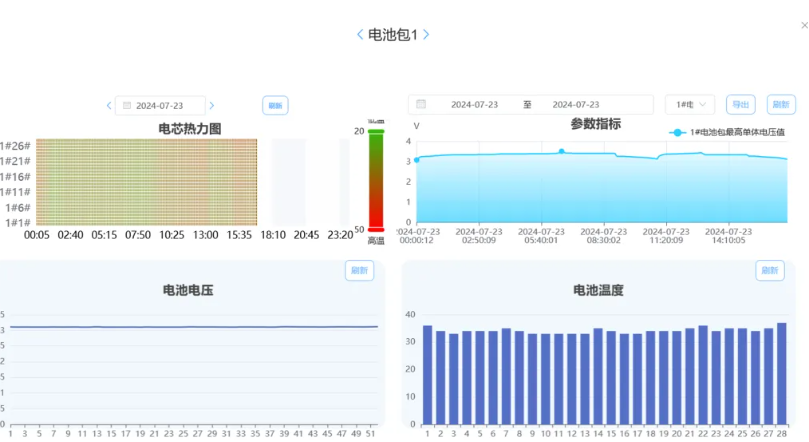Click calendar icon in heatmap date field
The width and height of the screenshot is (809, 442).
click(127, 105)
